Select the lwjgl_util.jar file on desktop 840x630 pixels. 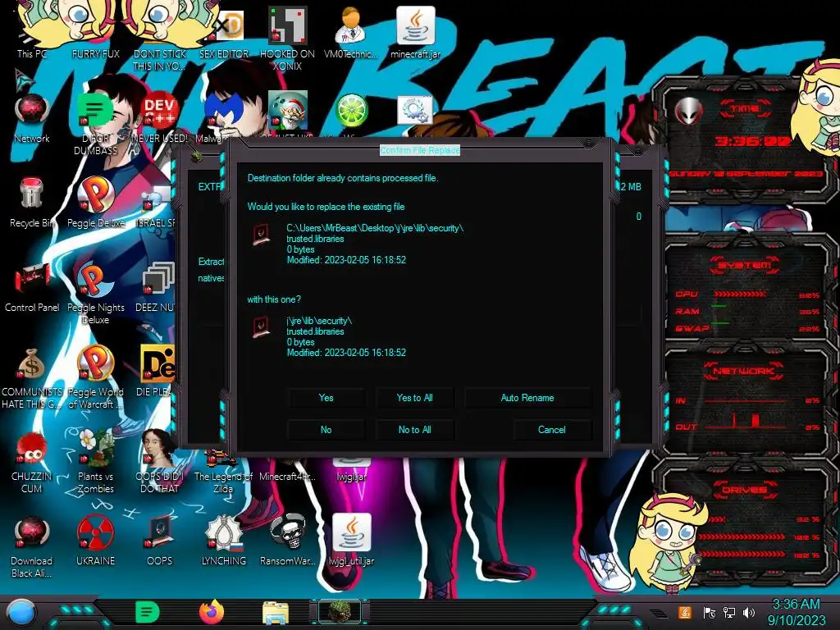tap(351, 541)
